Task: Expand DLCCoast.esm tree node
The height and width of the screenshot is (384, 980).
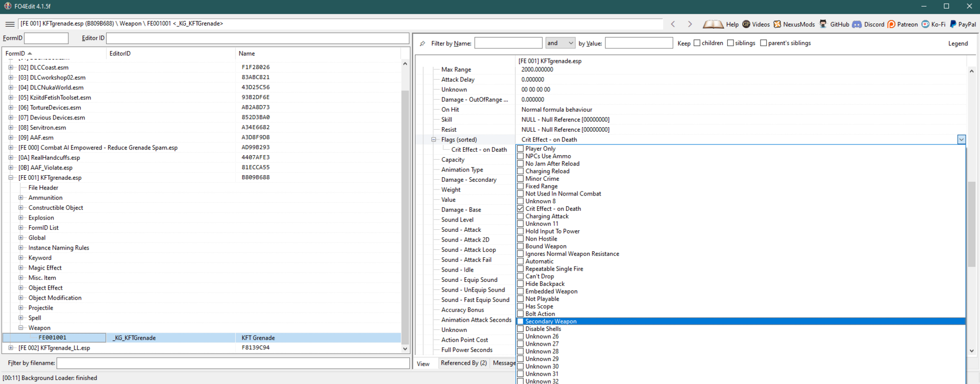Action: coord(11,67)
